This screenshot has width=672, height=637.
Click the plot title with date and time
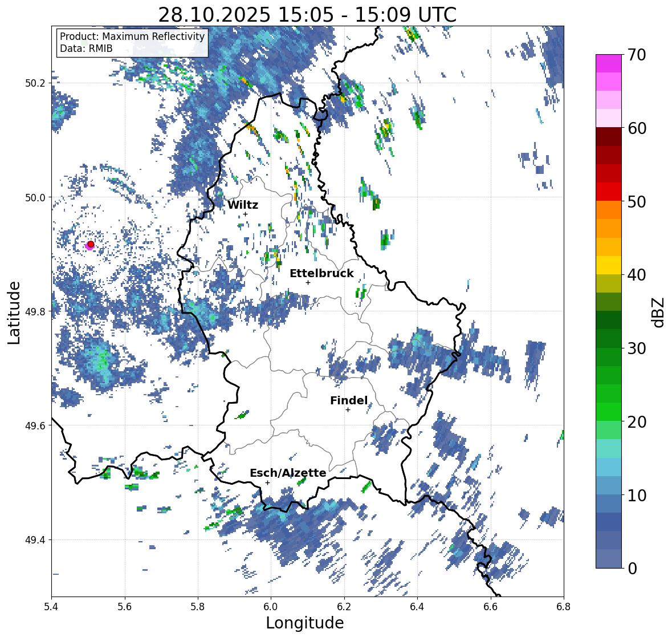(x=307, y=15)
